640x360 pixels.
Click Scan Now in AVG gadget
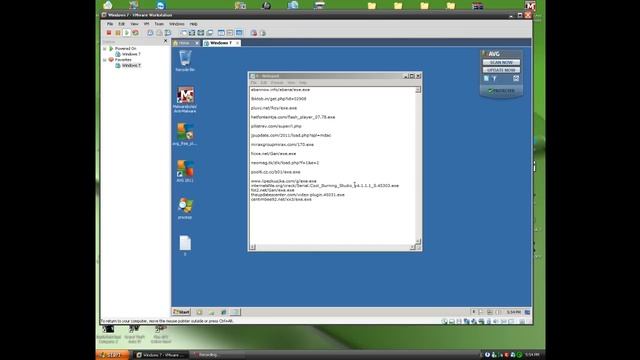pyautogui.click(x=501, y=62)
